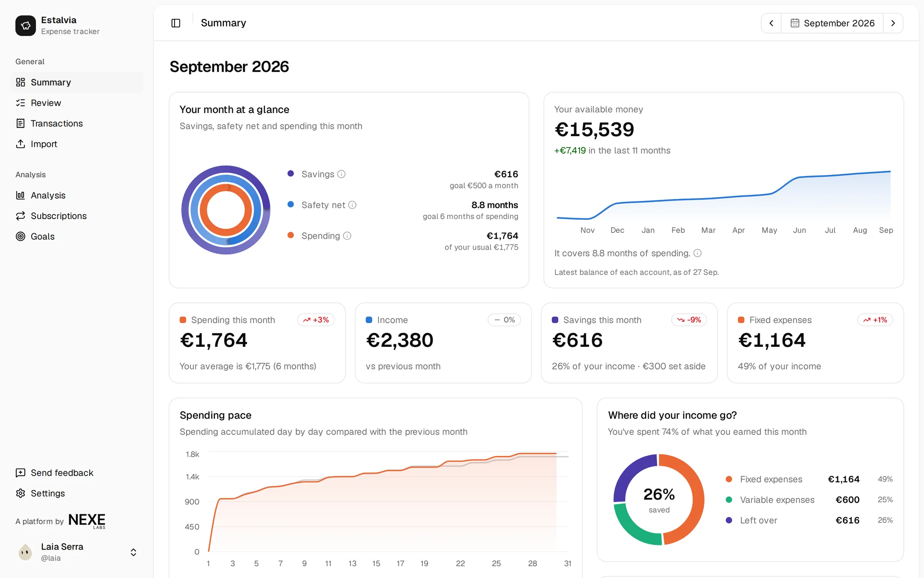Click the purple Savings legend dot

[x=290, y=173]
